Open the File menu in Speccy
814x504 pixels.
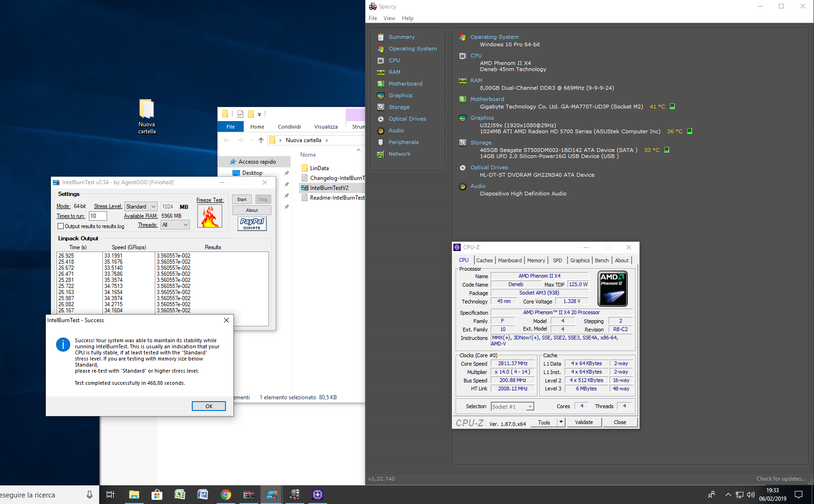coord(373,18)
